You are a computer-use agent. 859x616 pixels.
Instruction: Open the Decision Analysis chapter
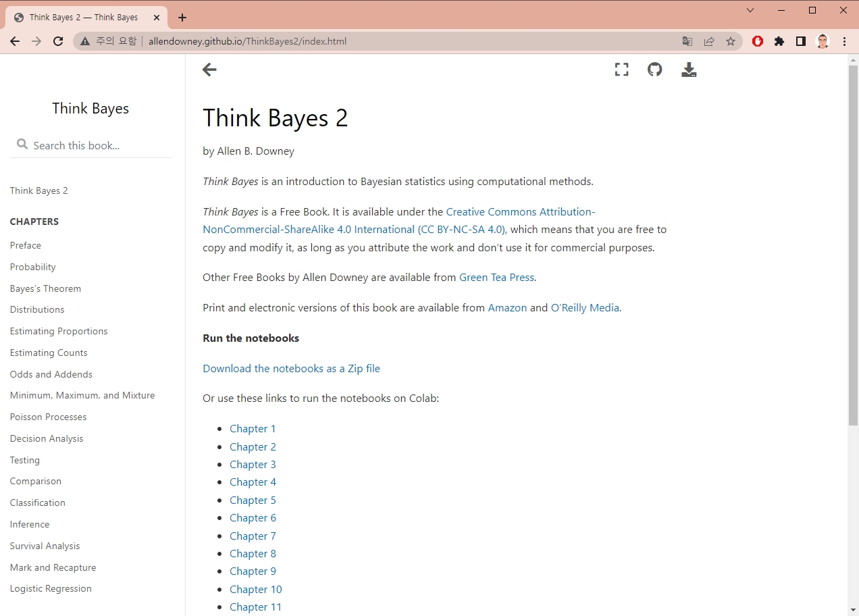click(47, 438)
